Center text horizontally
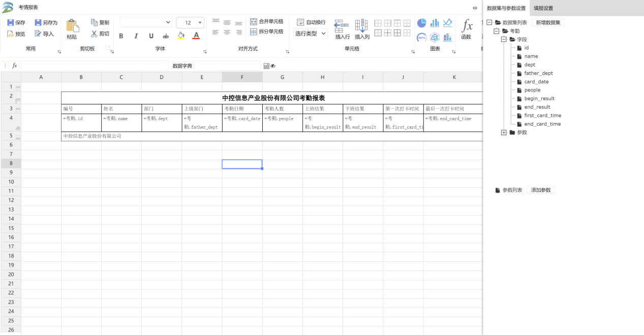 pos(227,32)
